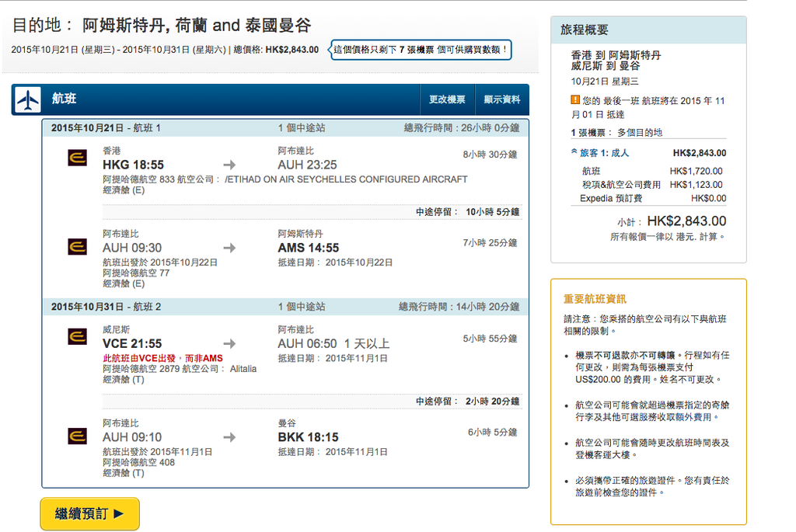Click the 阿提哈德航空 2879 Alitalia operator text
Image resolution: width=796 pixels, height=532 pixels.
180,369
